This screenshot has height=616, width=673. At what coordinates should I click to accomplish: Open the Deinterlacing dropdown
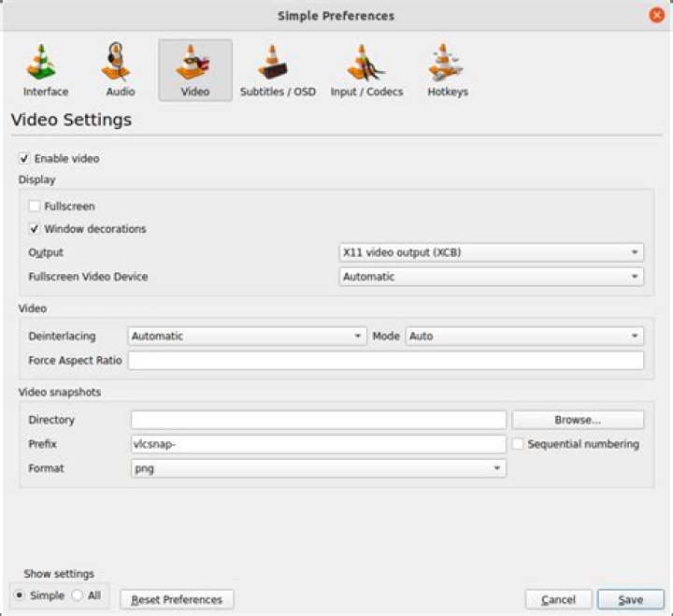[247, 337]
